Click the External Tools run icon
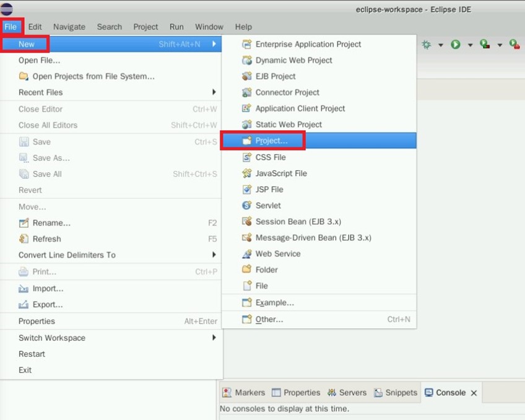Screen dimensions: 525x420 (x=514, y=45)
